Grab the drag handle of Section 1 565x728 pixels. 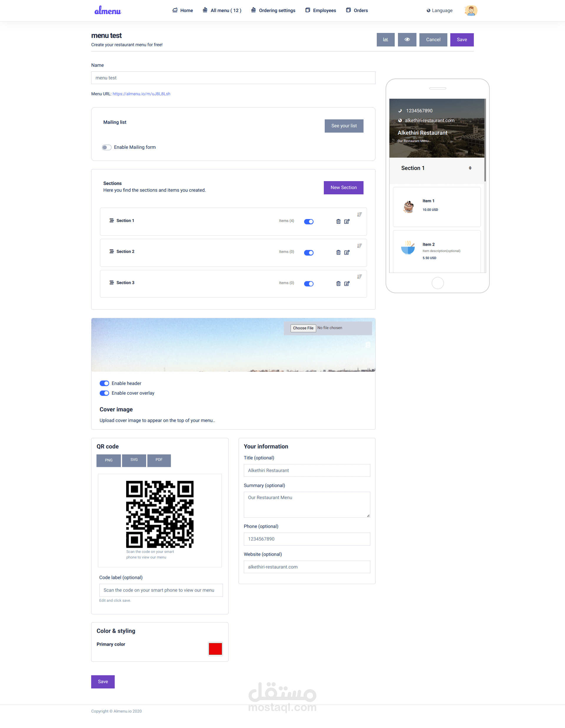click(x=111, y=220)
